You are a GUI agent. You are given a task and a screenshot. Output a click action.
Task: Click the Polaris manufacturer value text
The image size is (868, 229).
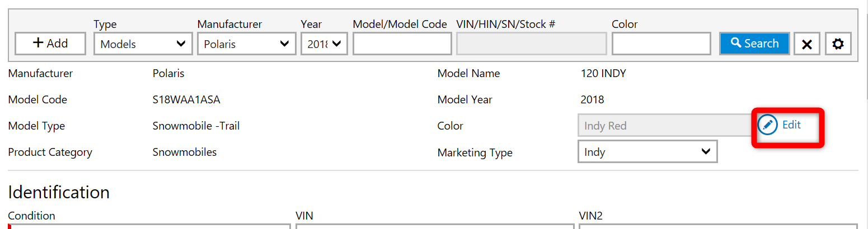168,74
